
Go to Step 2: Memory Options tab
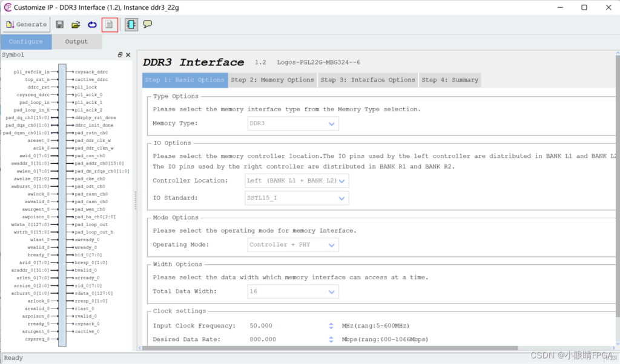pos(272,80)
